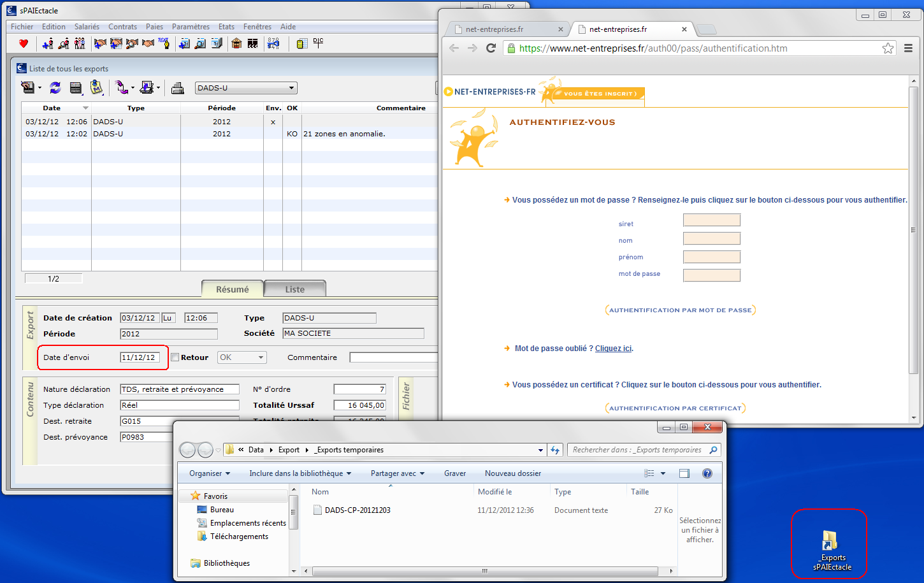Click the add contract handshake icon with plus
The height and width of the screenshot is (583, 924).
point(100,43)
